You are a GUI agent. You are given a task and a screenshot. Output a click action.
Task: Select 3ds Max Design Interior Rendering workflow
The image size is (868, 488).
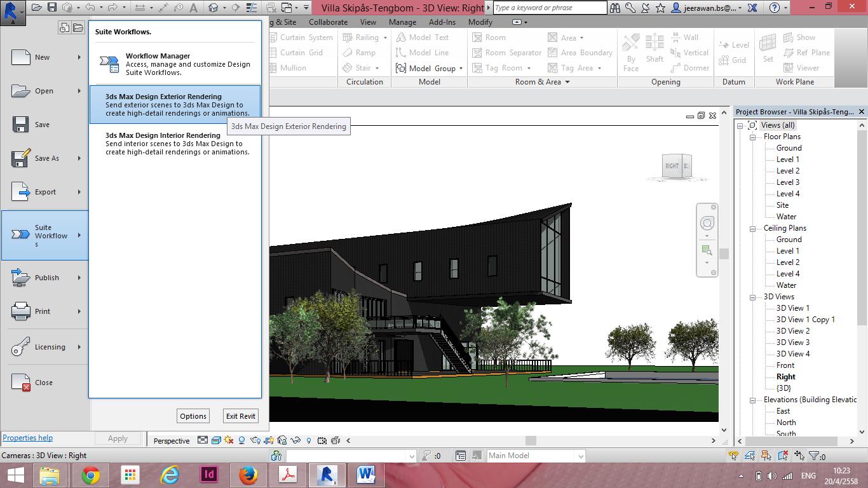tap(175, 144)
